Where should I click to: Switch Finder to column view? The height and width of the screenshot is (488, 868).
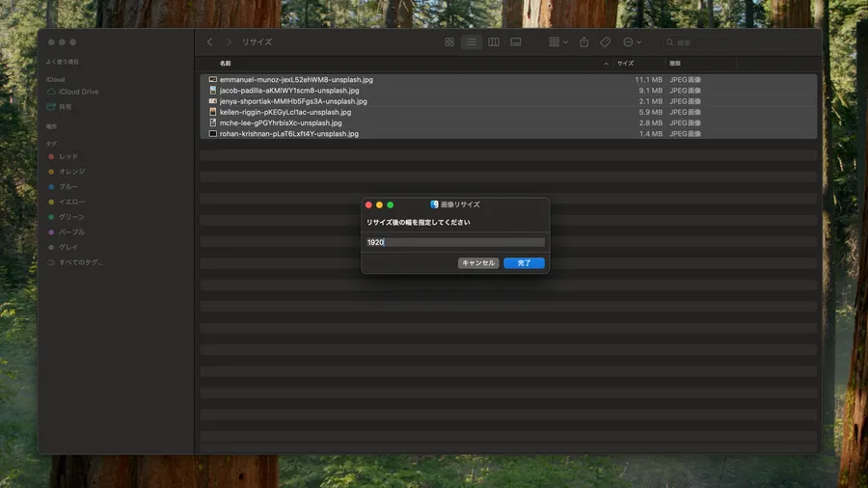pos(493,42)
